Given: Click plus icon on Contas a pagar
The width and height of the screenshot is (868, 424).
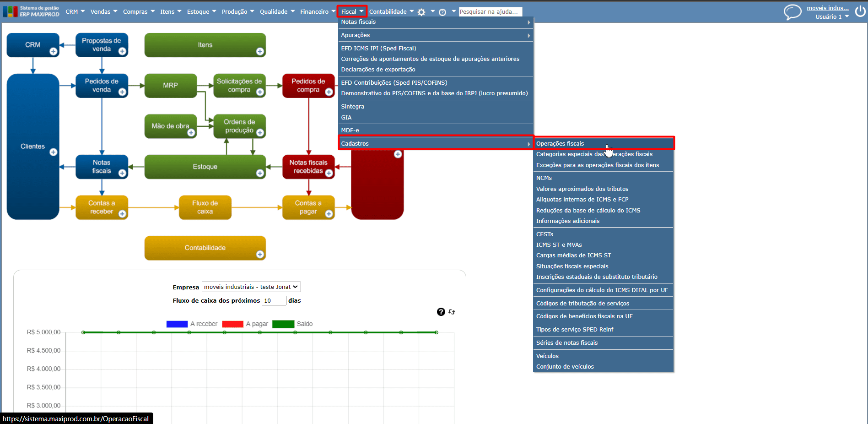Looking at the screenshot, I should point(329,214).
